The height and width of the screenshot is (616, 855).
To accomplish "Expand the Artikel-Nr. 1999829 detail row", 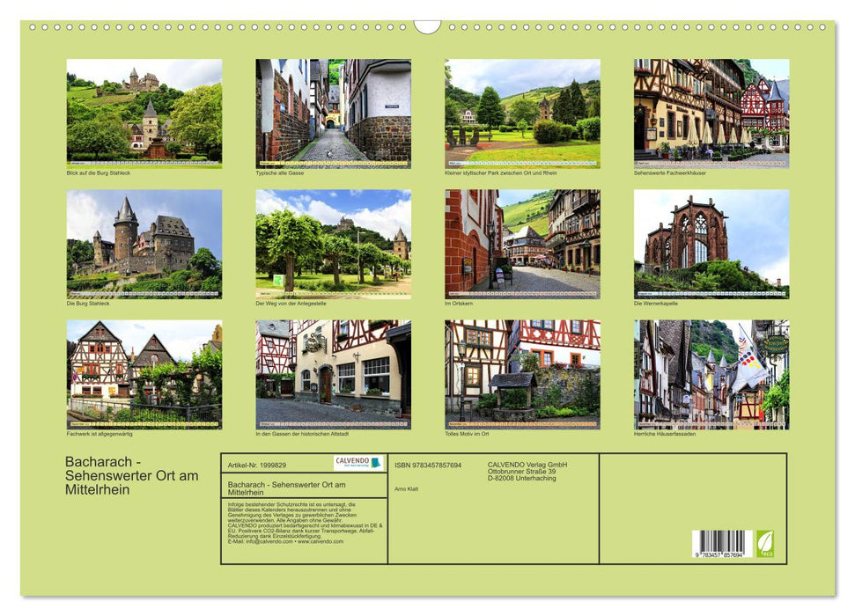I will coord(258,466).
